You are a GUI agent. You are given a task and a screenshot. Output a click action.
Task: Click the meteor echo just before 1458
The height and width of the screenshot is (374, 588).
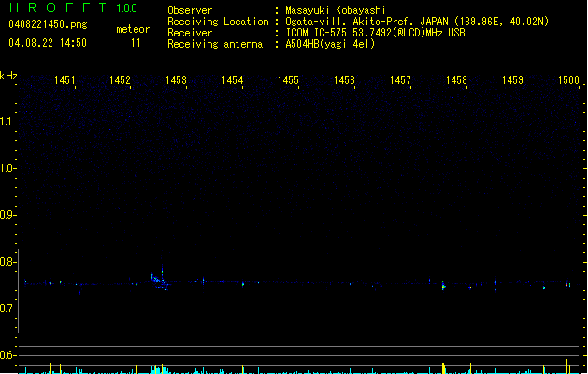tap(443, 286)
